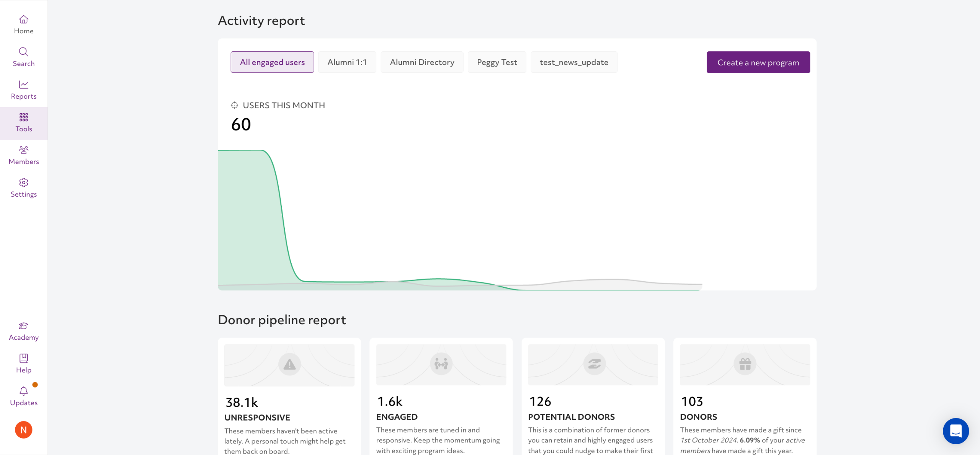The width and height of the screenshot is (980, 455).
Task: Switch to the Alumni 1:1 tab
Action: 347,62
